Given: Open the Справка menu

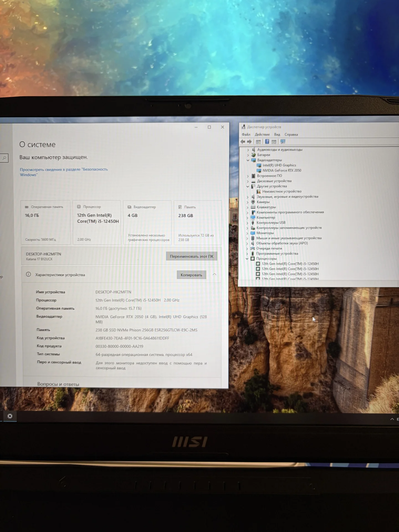Looking at the screenshot, I should point(291,135).
